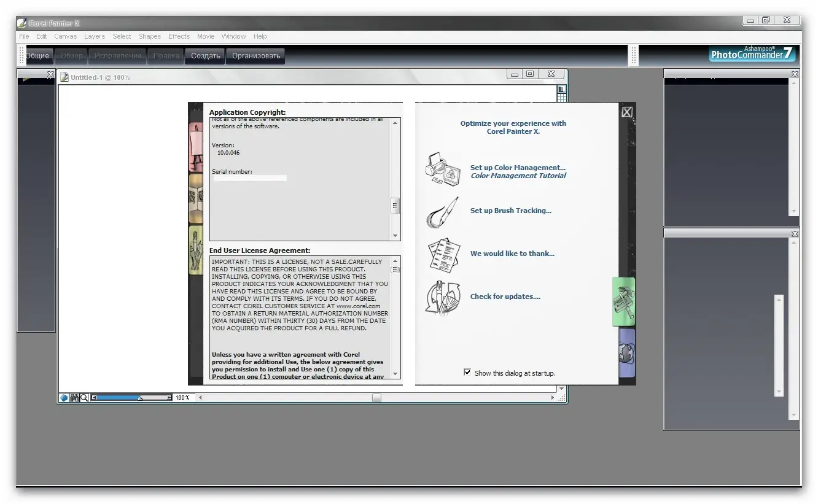The image size is (818, 504).
Task: Click the zoom slider right arrow in status bar
Action: (170, 398)
